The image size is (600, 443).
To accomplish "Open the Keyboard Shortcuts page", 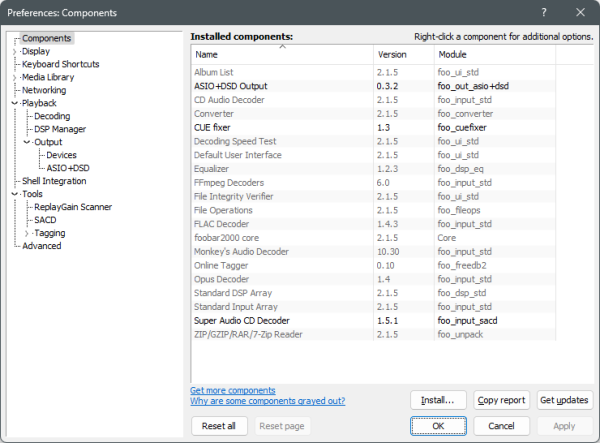I will coord(60,64).
